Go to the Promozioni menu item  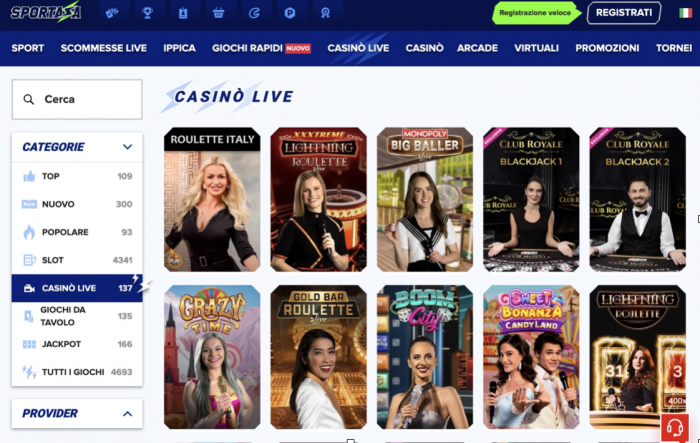(607, 48)
